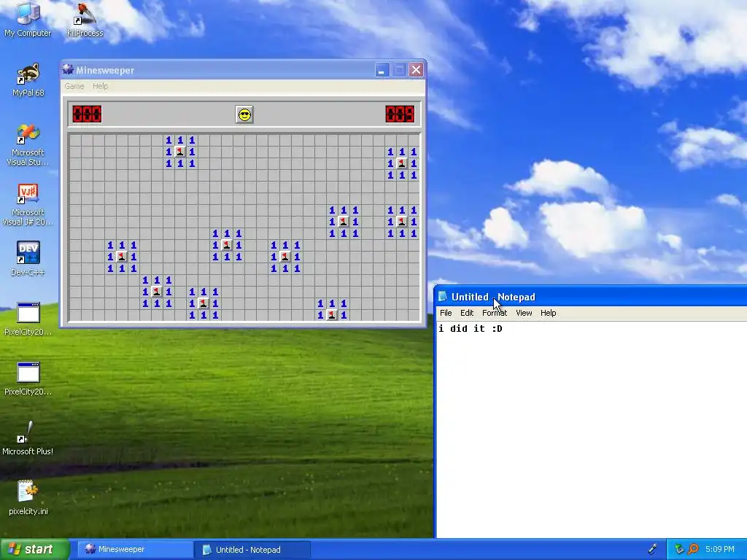Open the Edit menu in Notepad
Viewport: 747px width, 560px height.
467,313
